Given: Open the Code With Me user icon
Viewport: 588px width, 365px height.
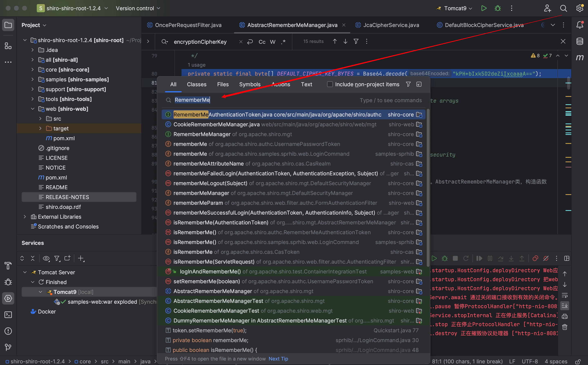Looking at the screenshot, I should 547,8.
